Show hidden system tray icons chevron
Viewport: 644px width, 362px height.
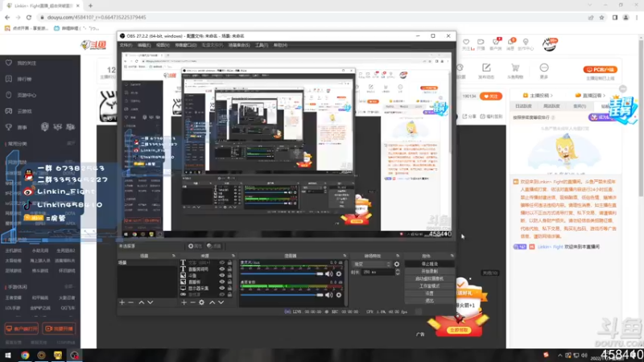pyautogui.click(x=559, y=355)
